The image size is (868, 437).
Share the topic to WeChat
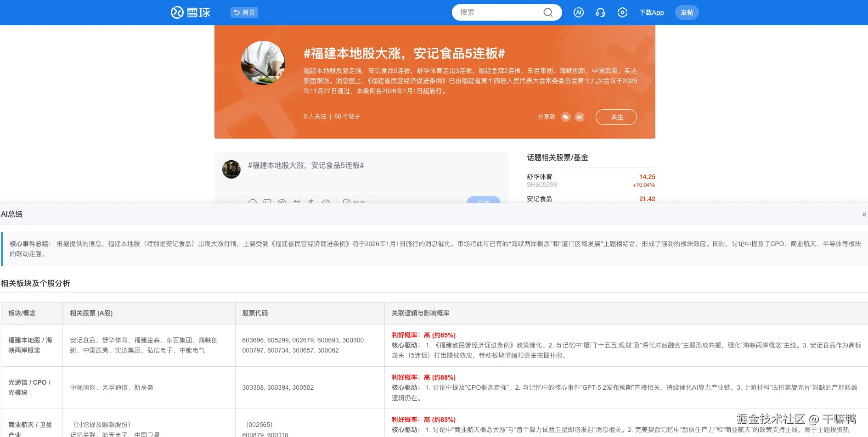[566, 117]
